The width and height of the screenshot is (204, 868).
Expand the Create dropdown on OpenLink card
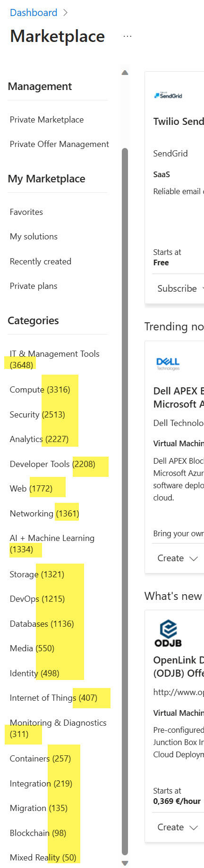[x=178, y=827]
